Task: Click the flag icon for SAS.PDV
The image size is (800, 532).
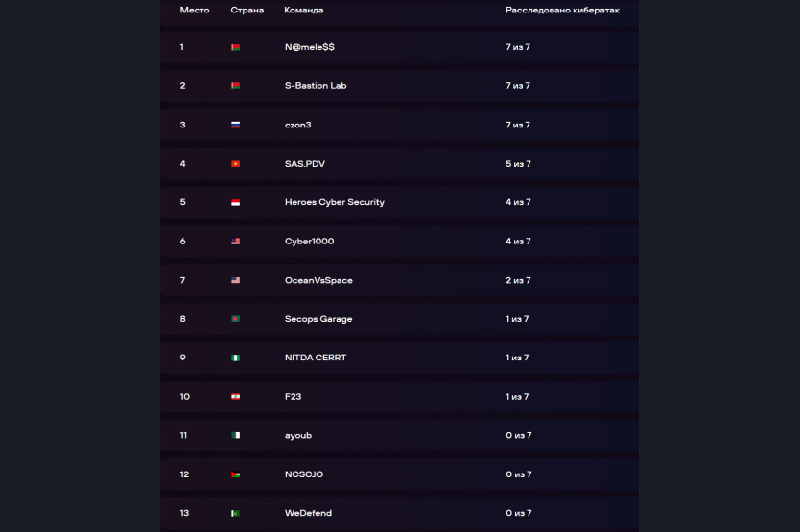Action: click(235, 164)
